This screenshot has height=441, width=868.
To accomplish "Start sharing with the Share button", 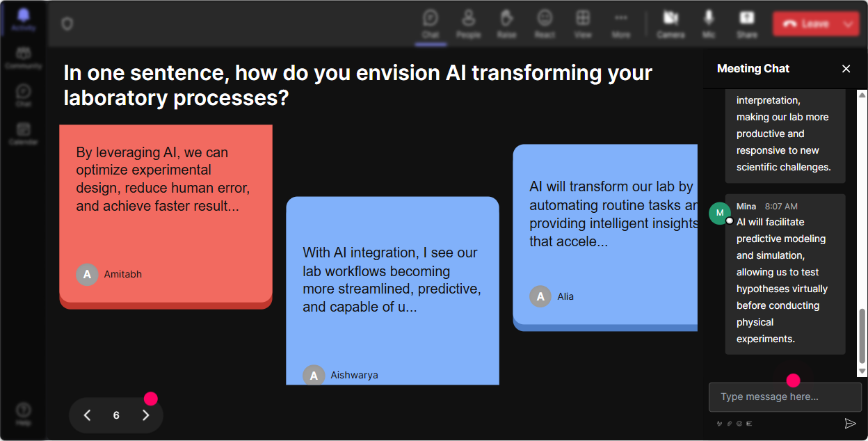I will (x=747, y=24).
